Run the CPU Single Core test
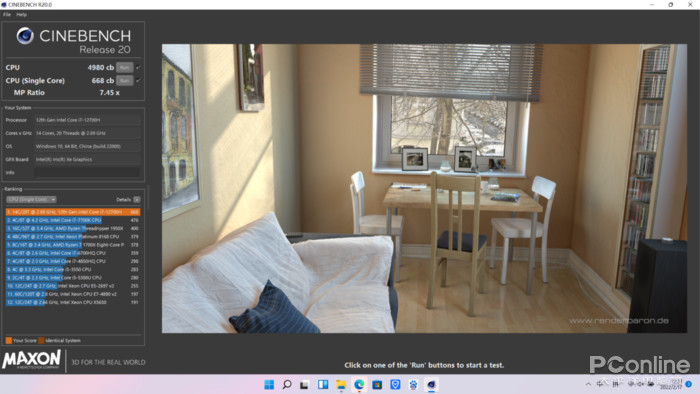This screenshot has width=700, height=394. coord(125,81)
